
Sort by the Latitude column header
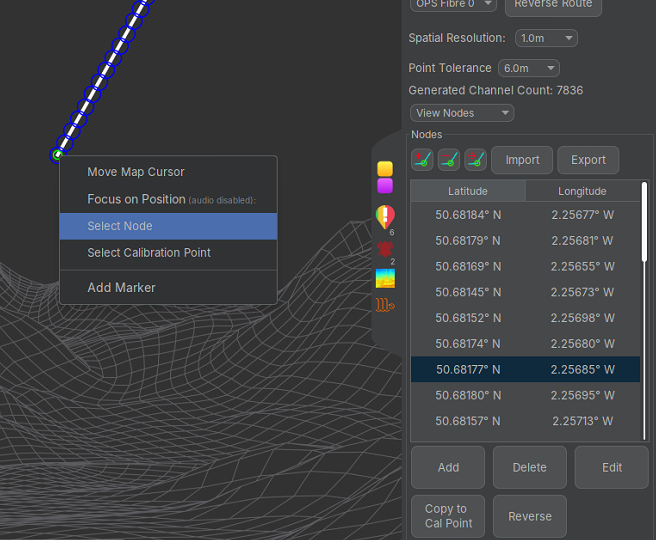pos(468,191)
